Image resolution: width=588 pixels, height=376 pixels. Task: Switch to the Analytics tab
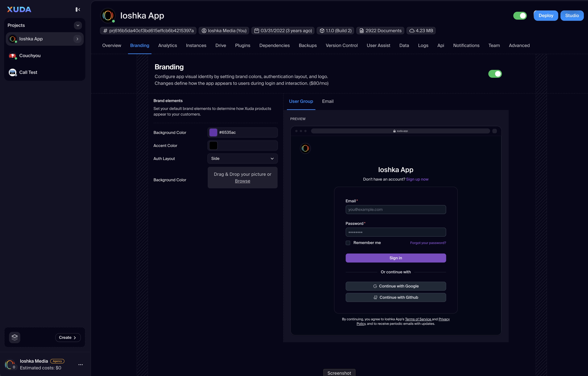pyautogui.click(x=167, y=45)
